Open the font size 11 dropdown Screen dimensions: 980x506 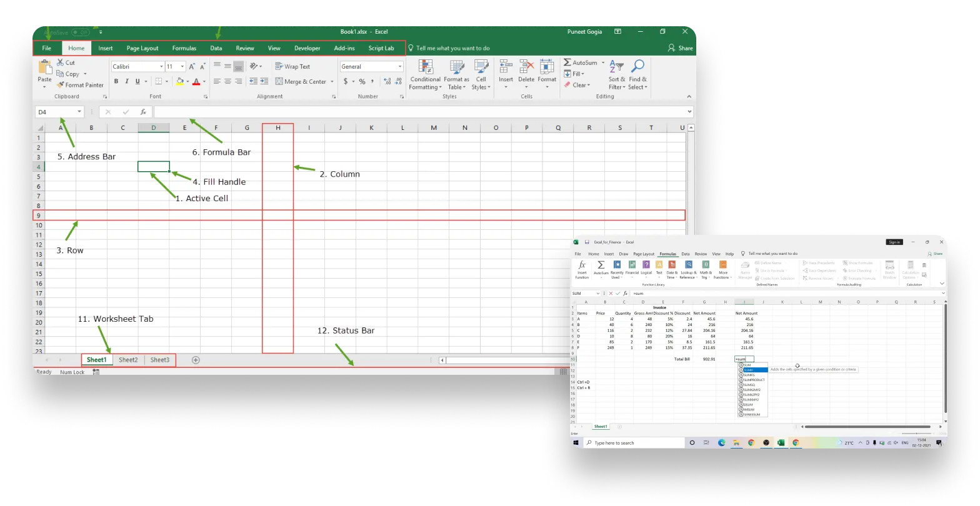click(182, 66)
